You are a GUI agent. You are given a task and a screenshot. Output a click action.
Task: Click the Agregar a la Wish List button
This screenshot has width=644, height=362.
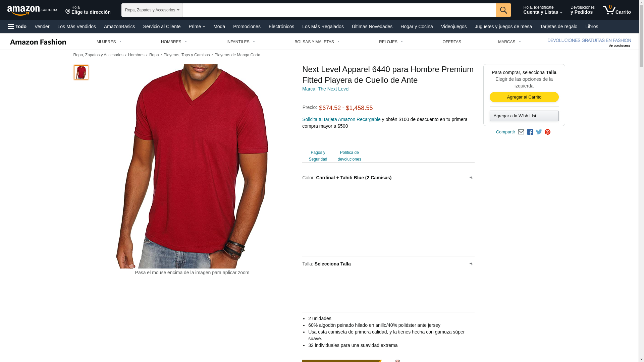tap(524, 116)
